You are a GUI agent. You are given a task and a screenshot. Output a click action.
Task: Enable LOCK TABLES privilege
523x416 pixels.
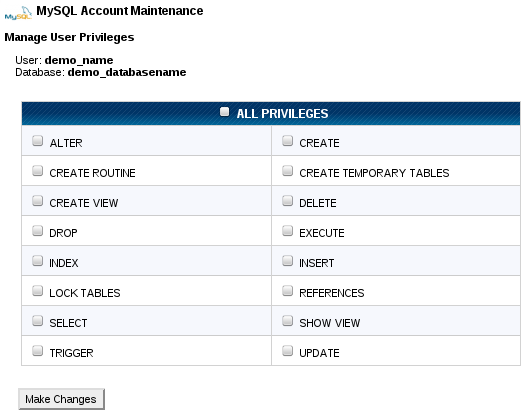point(38,291)
